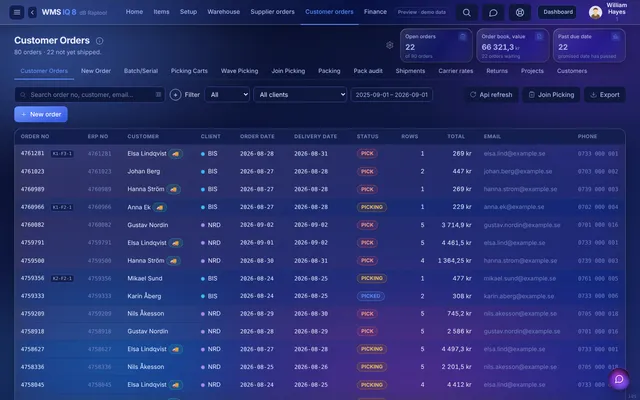Open the All clients dropdown
This screenshot has width=640, height=400.
tap(300, 95)
